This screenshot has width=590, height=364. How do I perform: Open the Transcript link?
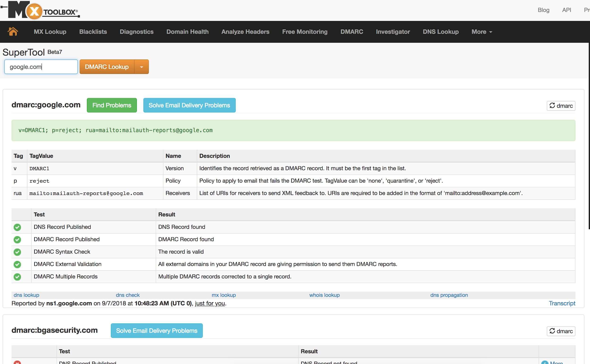[x=562, y=303]
